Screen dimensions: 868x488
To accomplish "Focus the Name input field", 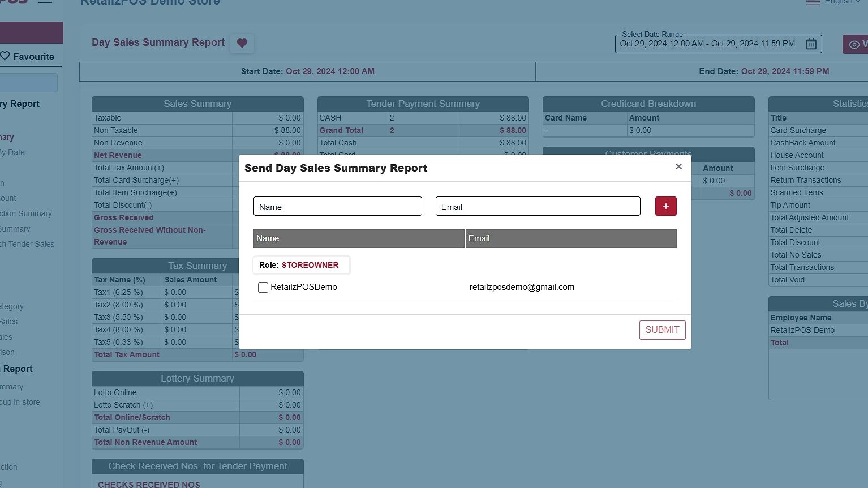I will tap(337, 207).
